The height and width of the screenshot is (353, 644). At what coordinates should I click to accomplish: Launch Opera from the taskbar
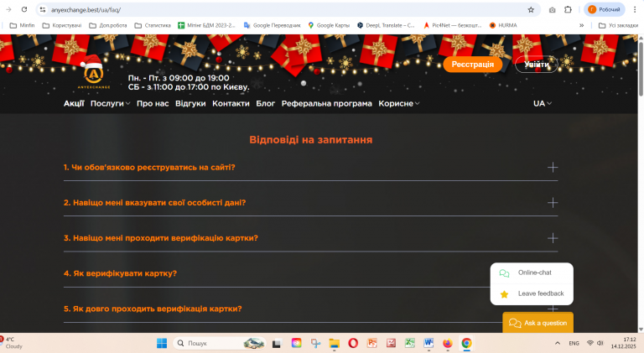point(353,343)
